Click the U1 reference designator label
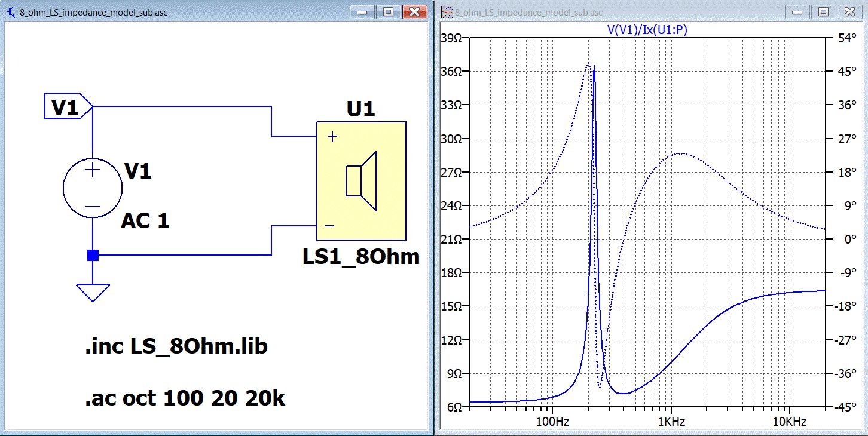 (x=360, y=109)
